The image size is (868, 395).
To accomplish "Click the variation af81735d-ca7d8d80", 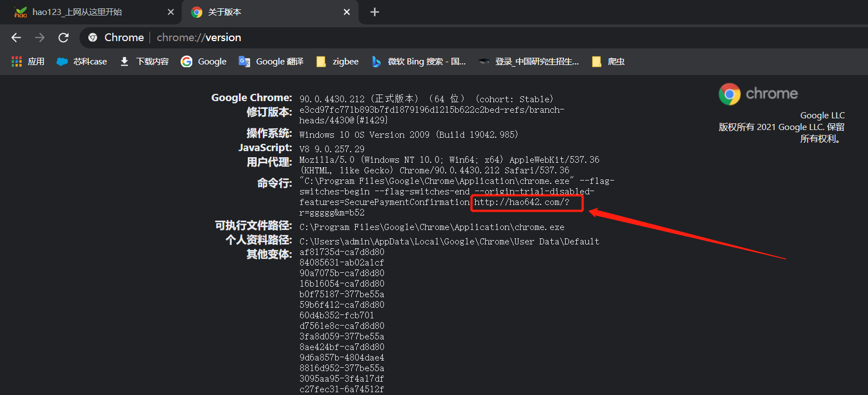I will point(342,252).
